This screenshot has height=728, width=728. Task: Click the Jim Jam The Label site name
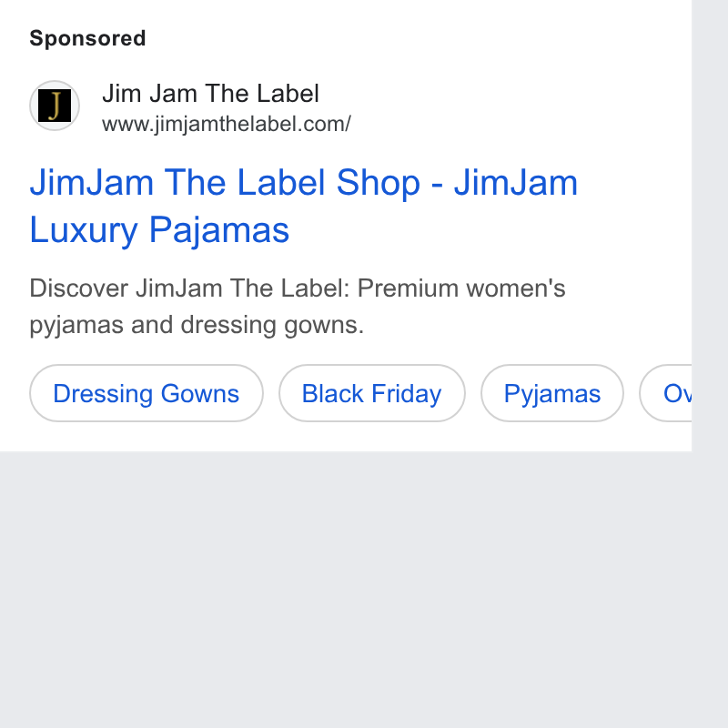point(210,94)
